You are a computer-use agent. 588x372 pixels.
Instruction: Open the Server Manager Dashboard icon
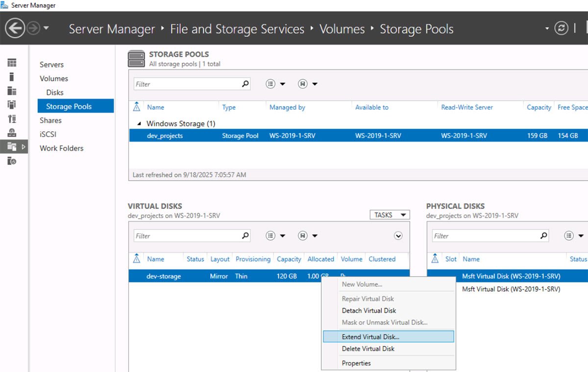pyautogui.click(x=11, y=63)
